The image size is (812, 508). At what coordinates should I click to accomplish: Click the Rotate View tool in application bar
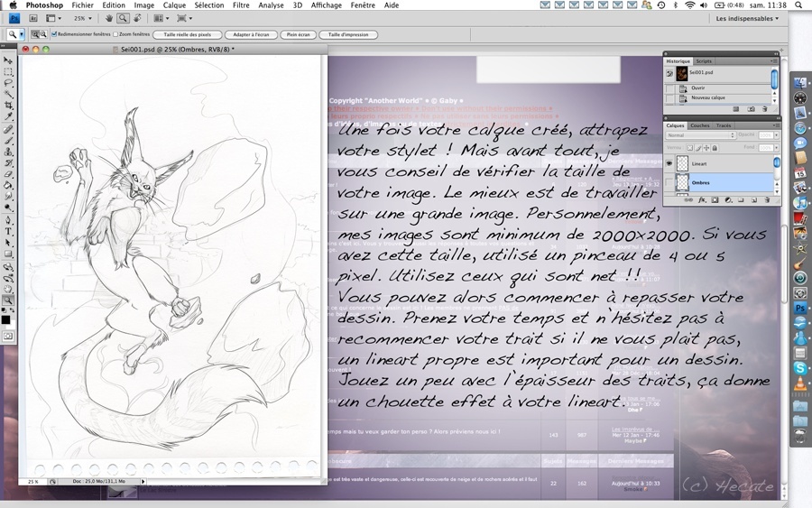(x=137, y=18)
